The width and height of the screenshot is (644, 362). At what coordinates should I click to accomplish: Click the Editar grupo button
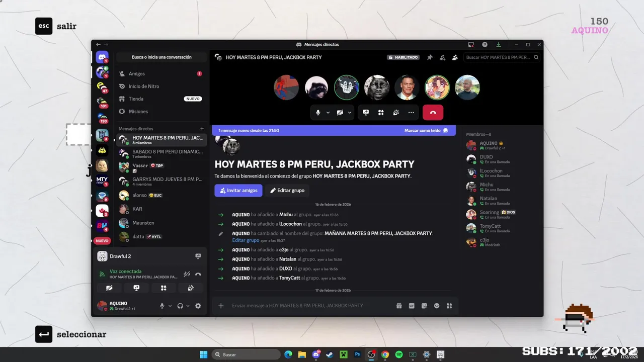coord(287,191)
